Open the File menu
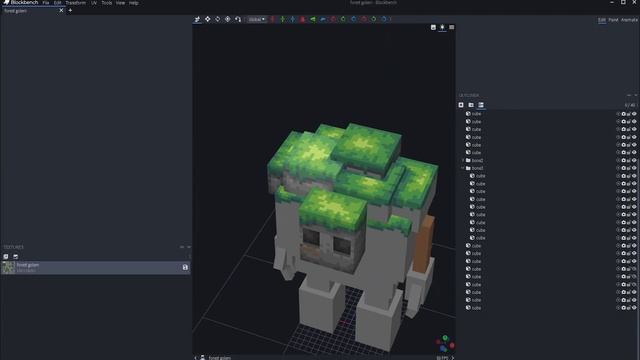Viewport: 640px width, 360px height. 46,3
